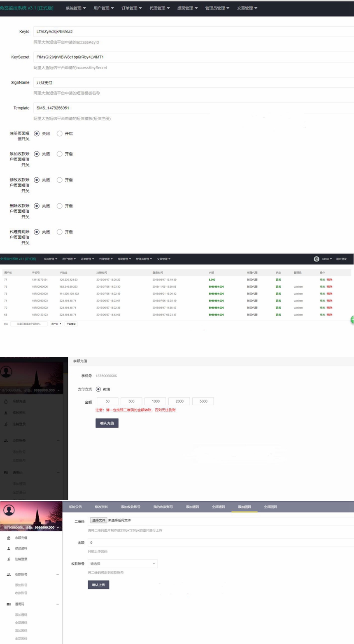Select 关闭 for 代理提现账户页面短信开关
Viewport: 354px width, 644px height.
pos(37,232)
